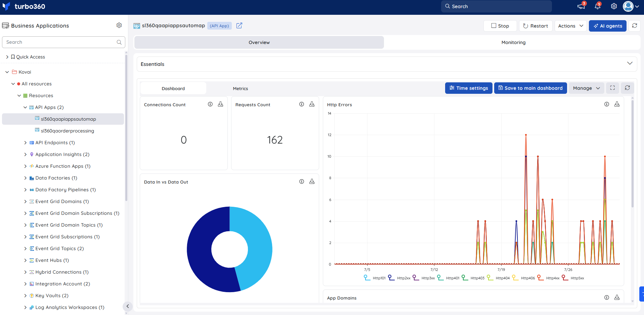Click Save to main dashboard

(530, 88)
